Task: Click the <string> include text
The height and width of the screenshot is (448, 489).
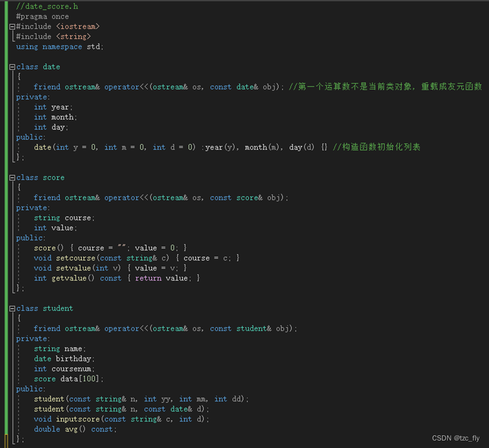Action: pos(73,37)
